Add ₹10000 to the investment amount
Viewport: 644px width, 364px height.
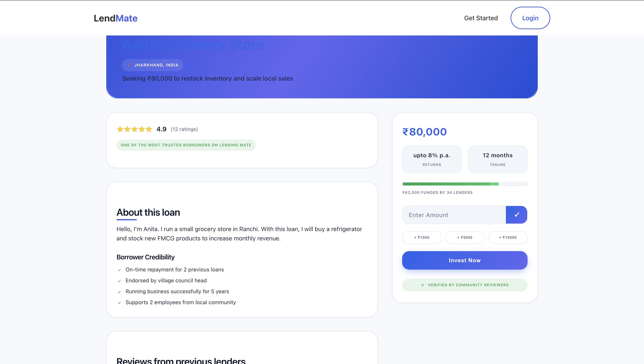tap(508, 237)
